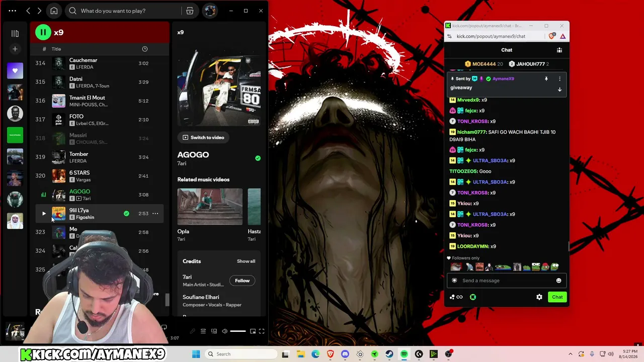644x362 pixels.
Task: Open the chat users list icon beside Chat
Action: (559, 50)
